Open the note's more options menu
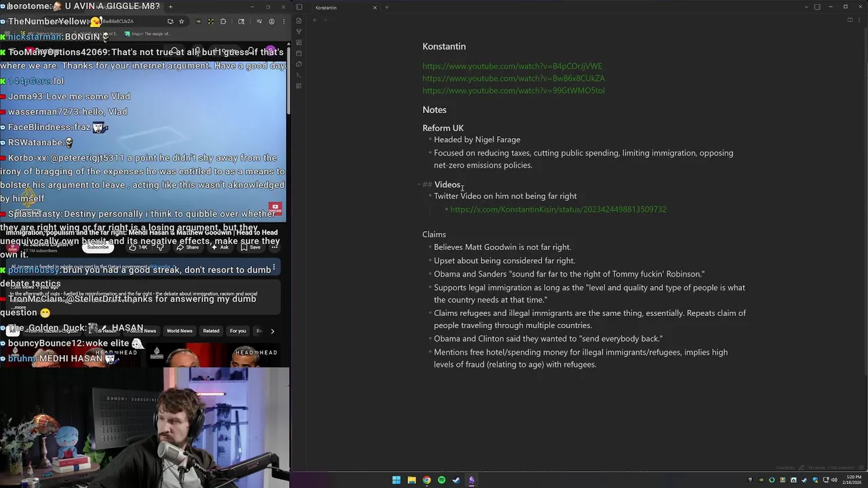Image resolution: width=868 pixels, height=488 pixels. [x=860, y=20]
